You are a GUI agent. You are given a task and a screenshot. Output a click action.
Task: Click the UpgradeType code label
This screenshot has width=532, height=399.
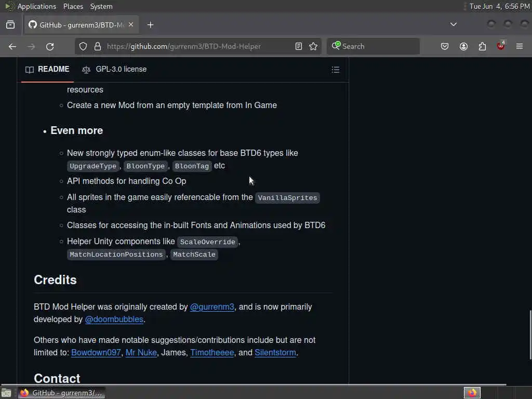[x=93, y=166]
